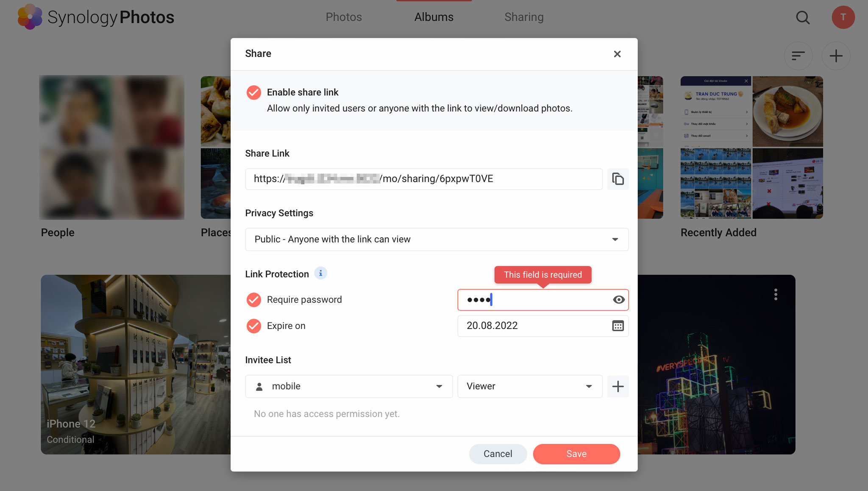Click the Synology Photos app logo icon
The height and width of the screenshot is (491, 868).
click(30, 17)
